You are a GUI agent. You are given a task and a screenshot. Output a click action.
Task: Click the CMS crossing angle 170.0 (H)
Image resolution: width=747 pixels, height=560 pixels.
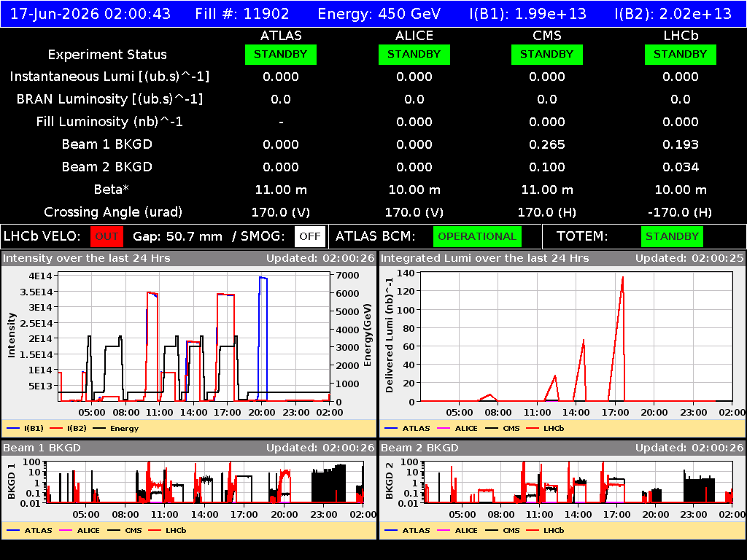coord(547,212)
